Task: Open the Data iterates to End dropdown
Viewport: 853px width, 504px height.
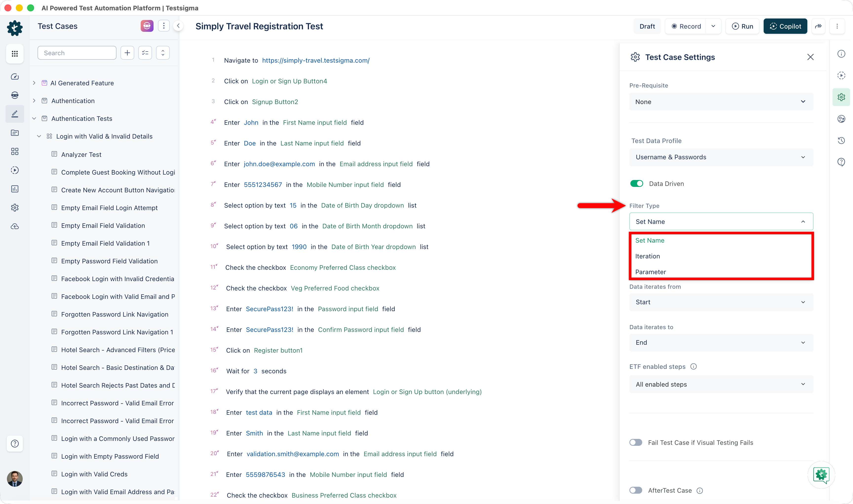Action: [721, 342]
